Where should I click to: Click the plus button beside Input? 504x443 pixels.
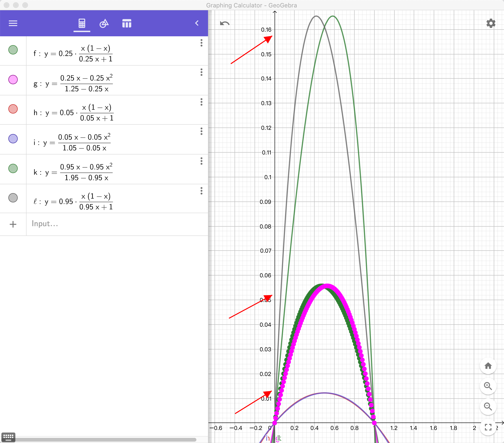click(13, 224)
